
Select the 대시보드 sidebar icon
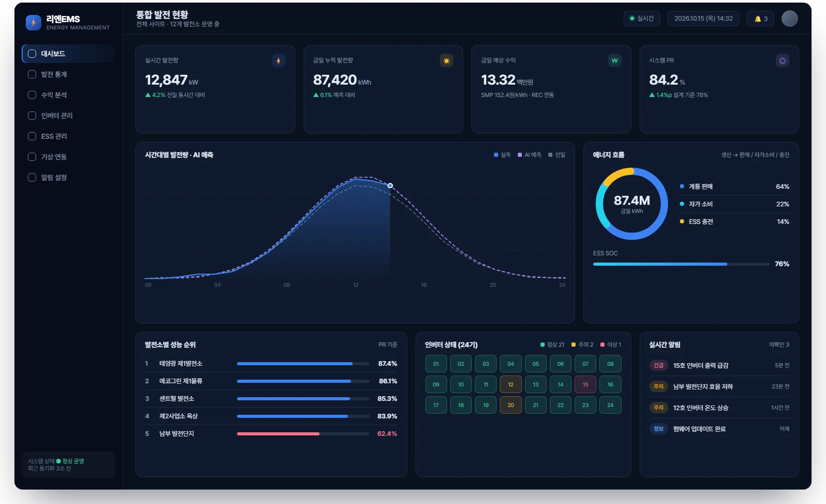point(32,54)
